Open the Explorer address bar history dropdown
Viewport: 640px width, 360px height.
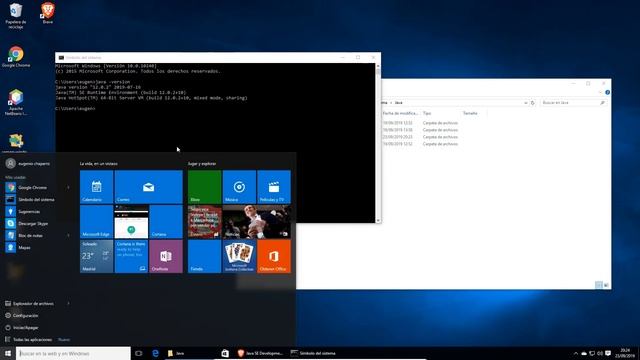525,103
